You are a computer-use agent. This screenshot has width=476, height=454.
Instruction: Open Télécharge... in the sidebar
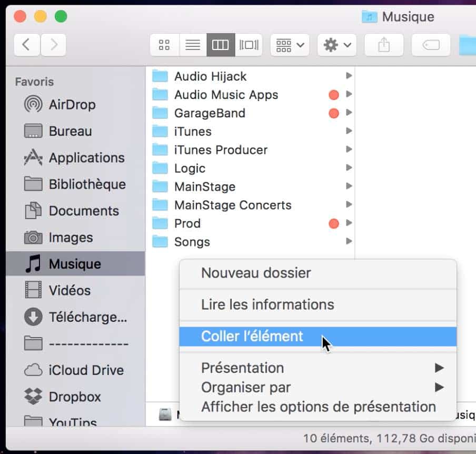pos(75,317)
